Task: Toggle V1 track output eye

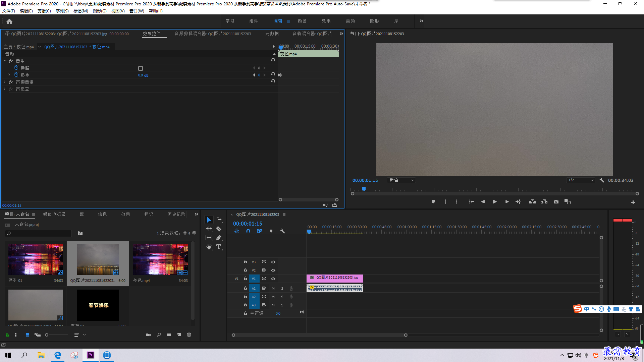Action: click(273, 279)
